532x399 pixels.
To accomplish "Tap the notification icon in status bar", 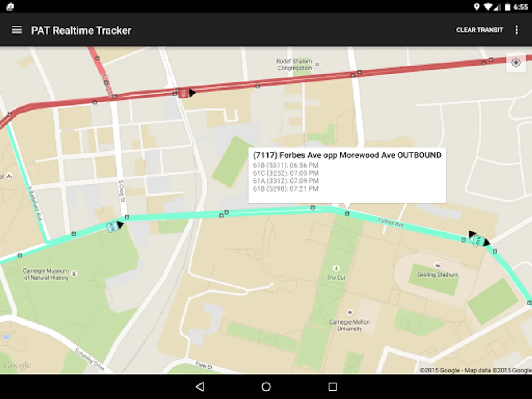I will pyautogui.click(x=10, y=7).
